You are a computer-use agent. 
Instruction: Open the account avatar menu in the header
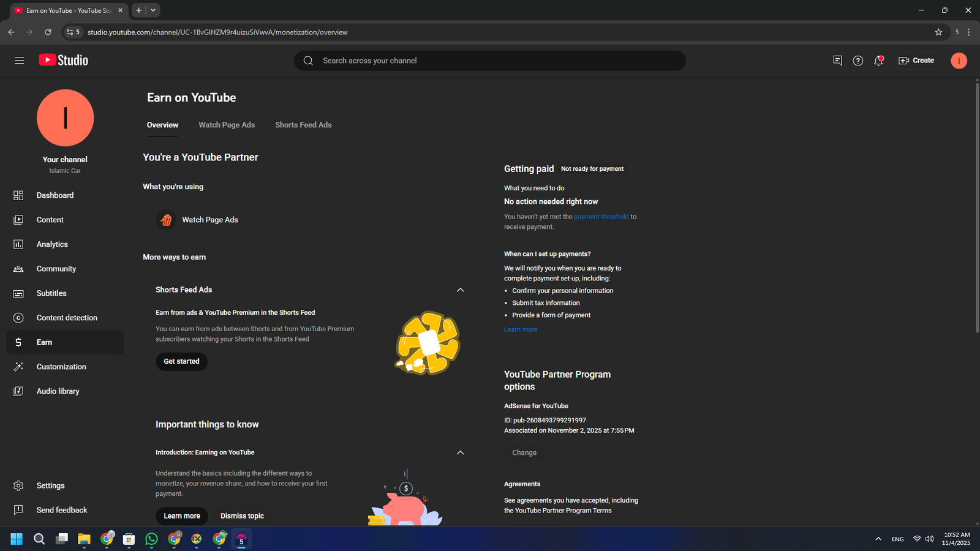tap(959, 61)
